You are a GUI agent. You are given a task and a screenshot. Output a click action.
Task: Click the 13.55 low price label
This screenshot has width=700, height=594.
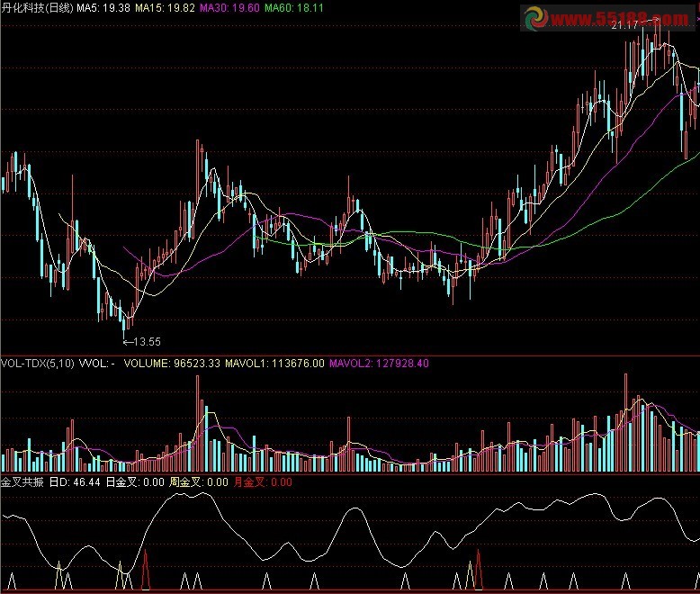pyautogui.click(x=147, y=342)
